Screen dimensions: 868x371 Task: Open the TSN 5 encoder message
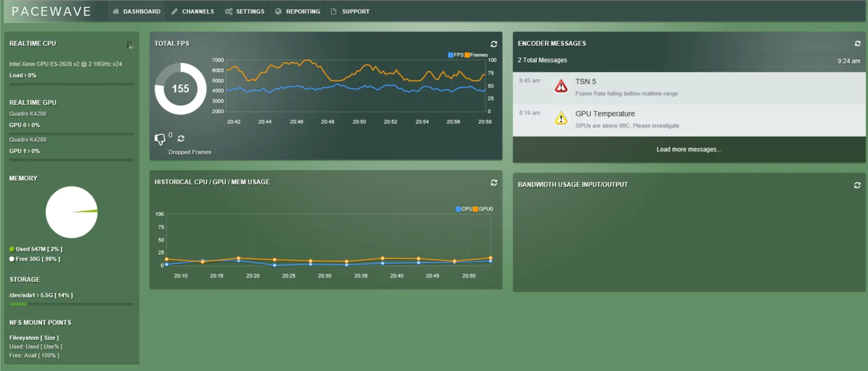tap(689, 88)
